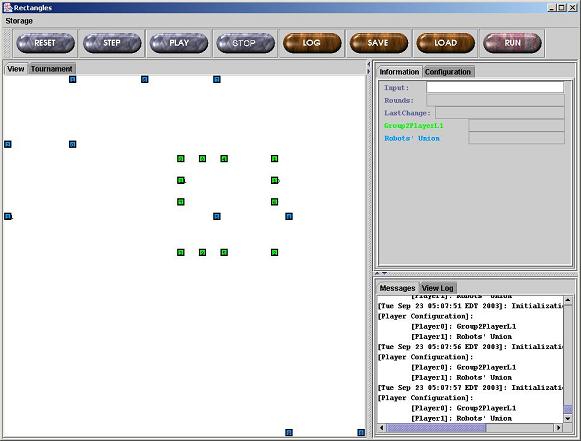Click the purple RUN button
581x441 pixels.
click(512, 43)
